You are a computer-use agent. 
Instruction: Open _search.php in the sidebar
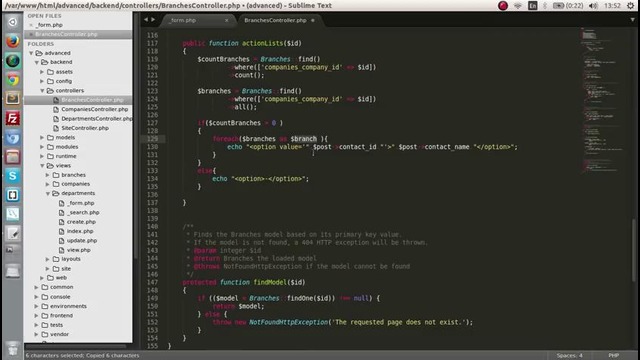pyautogui.click(x=83, y=212)
